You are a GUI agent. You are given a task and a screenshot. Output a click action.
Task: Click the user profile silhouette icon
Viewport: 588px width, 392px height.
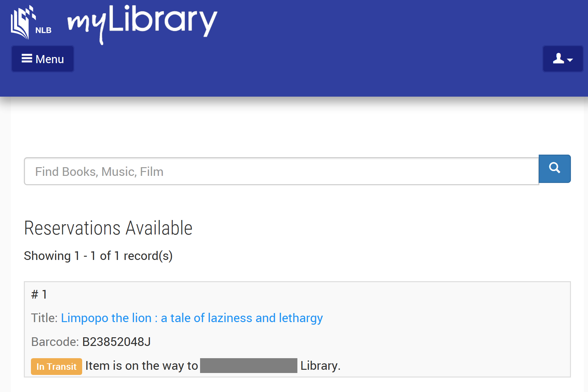point(558,59)
